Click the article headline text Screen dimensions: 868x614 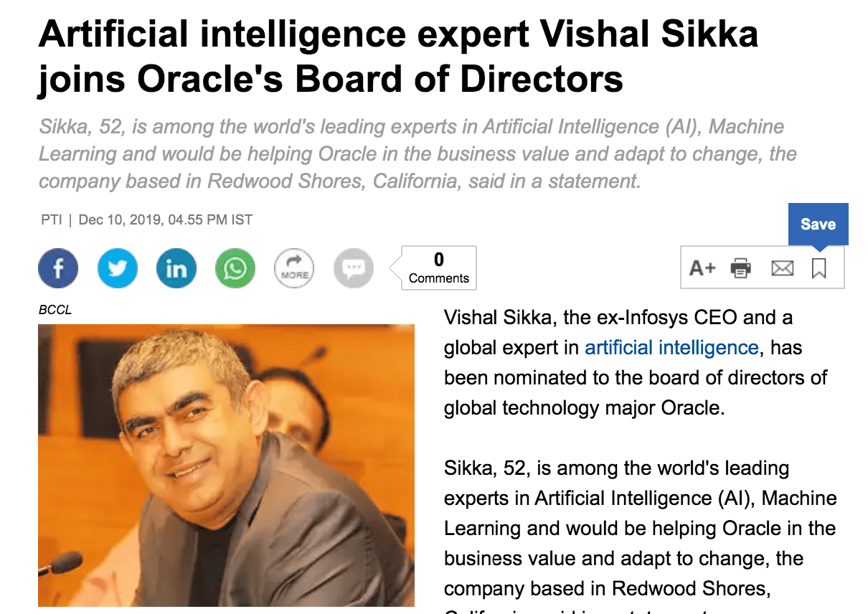pos(398,56)
